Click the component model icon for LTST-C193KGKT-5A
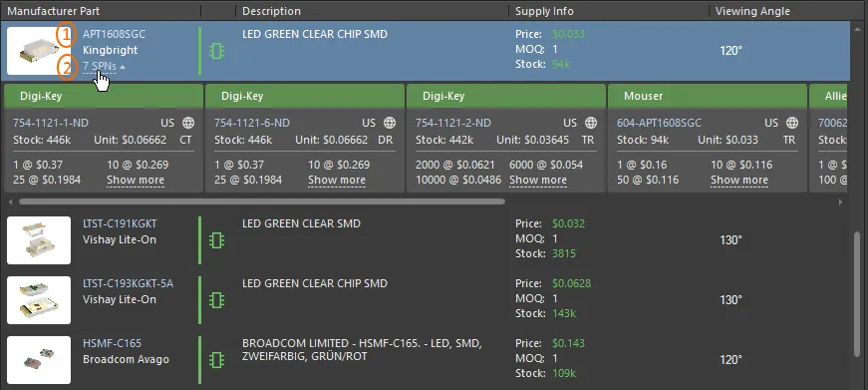The width and height of the screenshot is (868, 390). (x=217, y=300)
